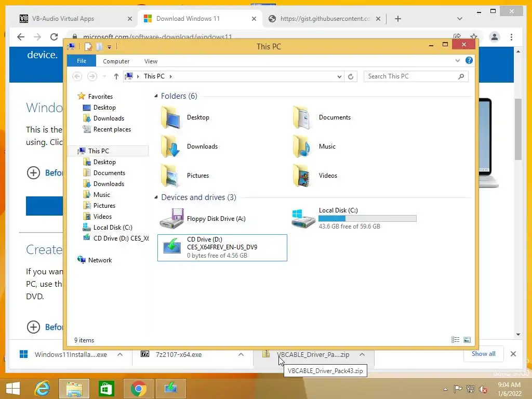
Task: Go back in Chrome browser
Action: tap(21, 37)
